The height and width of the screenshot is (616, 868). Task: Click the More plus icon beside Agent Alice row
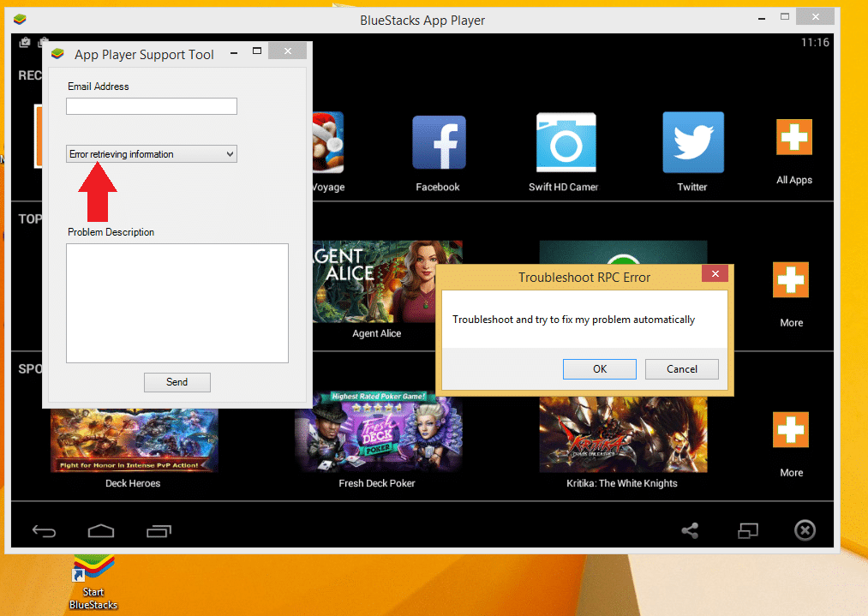[791, 279]
